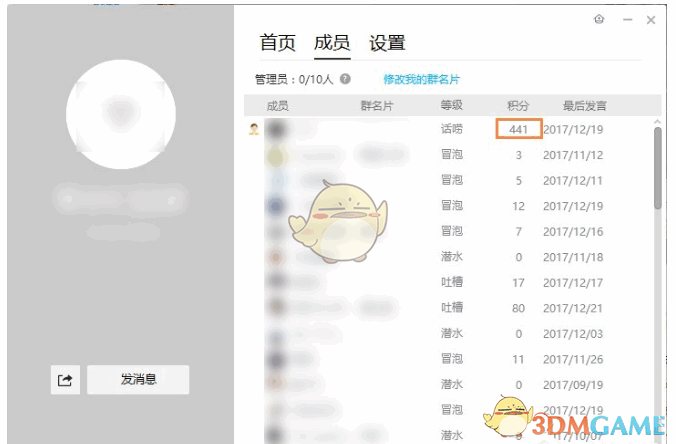Click the 群名片 column header
The height and width of the screenshot is (444, 676).
point(377,106)
